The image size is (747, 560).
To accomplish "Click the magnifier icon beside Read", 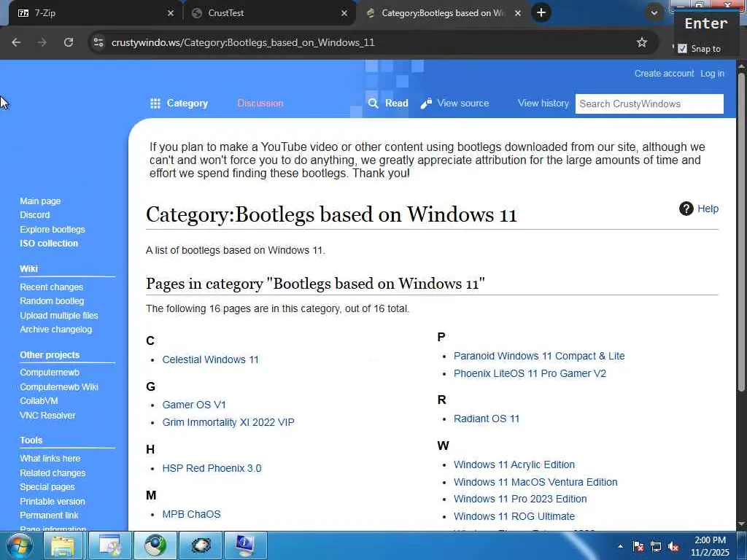I will (x=373, y=104).
